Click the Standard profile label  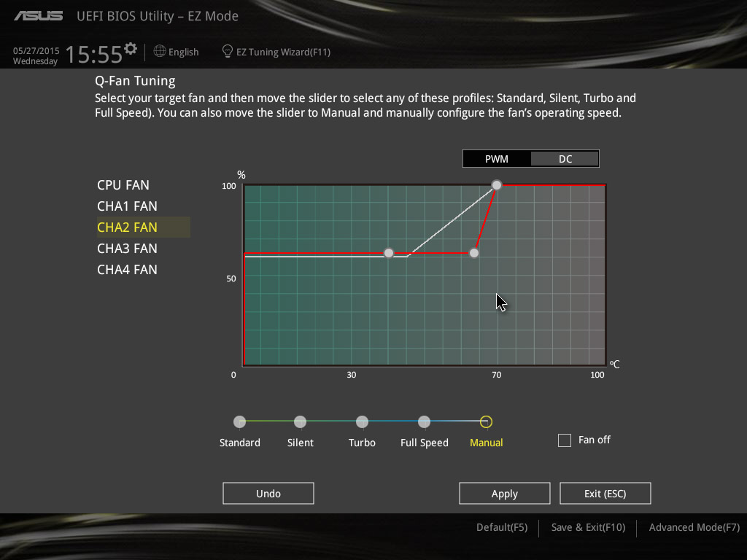click(239, 443)
